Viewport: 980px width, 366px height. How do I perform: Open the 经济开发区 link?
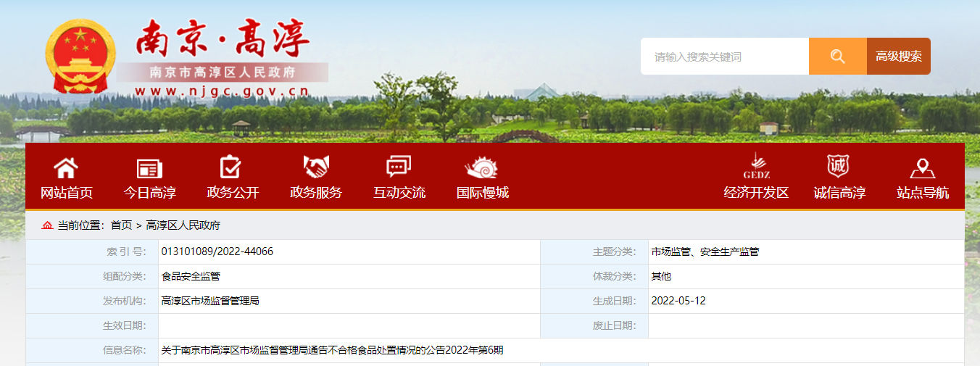[756, 193]
